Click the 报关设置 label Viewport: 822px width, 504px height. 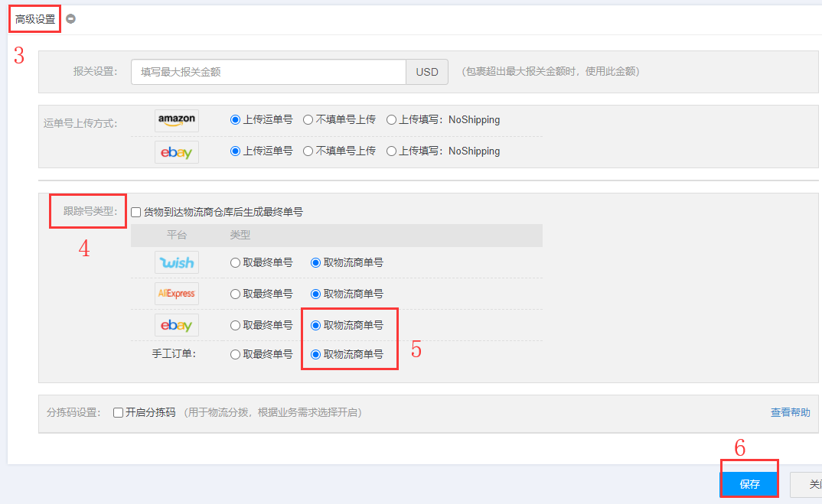click(96, 72)
